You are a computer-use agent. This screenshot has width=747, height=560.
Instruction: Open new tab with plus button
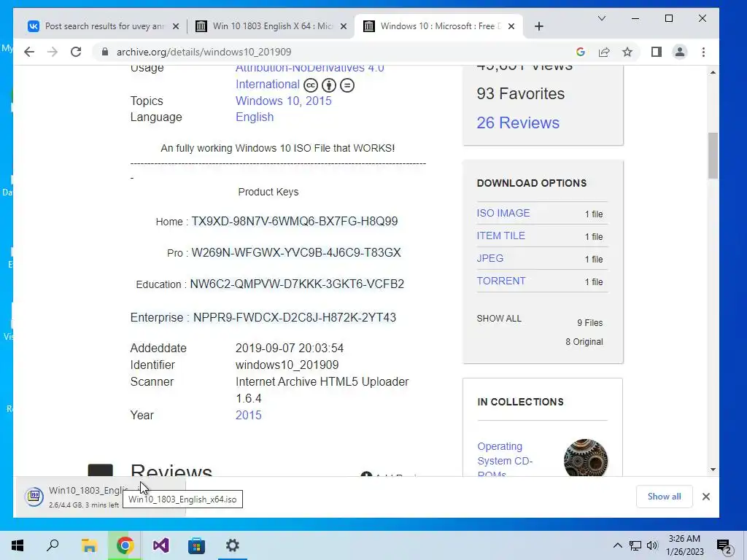539,26
